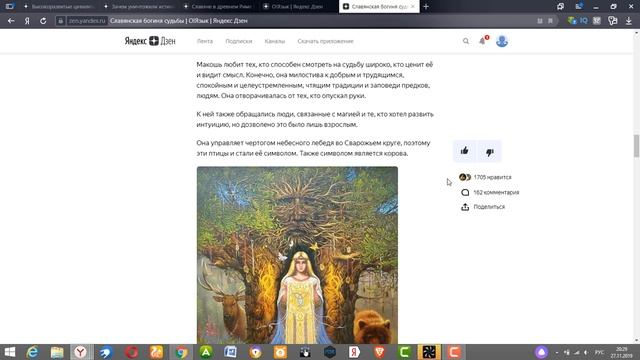
Task: Switch input language РУС indicator
Action: pos(599,352)
